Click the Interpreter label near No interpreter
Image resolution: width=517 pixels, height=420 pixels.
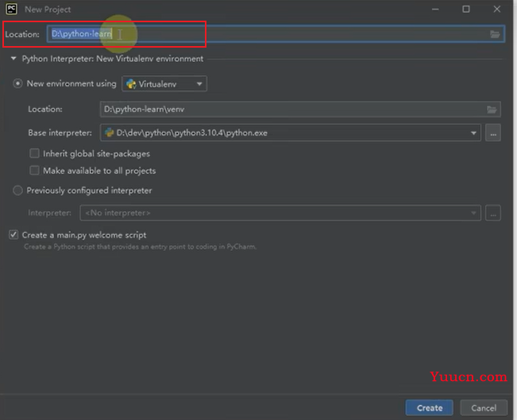49,213
